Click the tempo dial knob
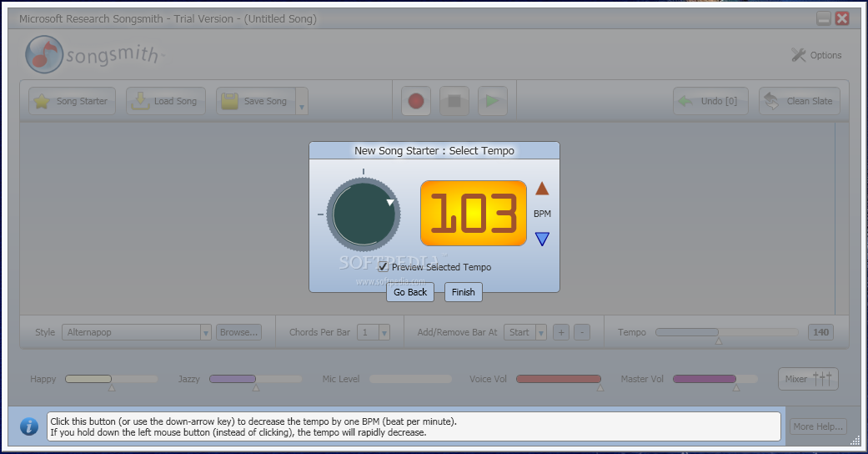Screen dimensions: 868x454 364,214
